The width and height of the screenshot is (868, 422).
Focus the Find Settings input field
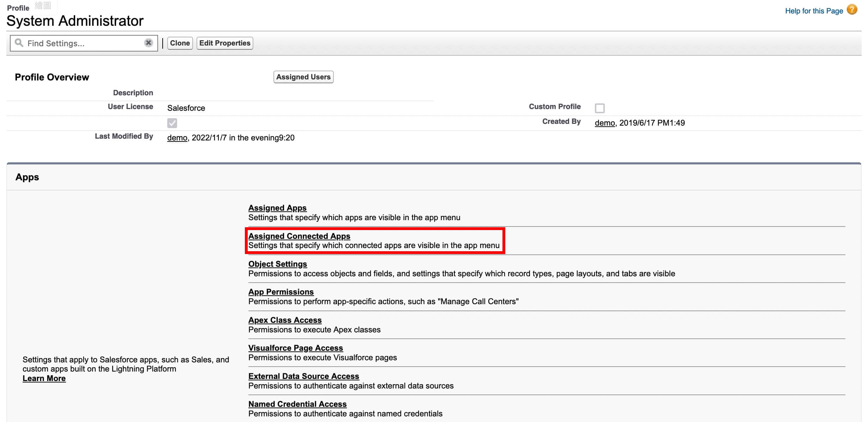click(x=84, y=43)
